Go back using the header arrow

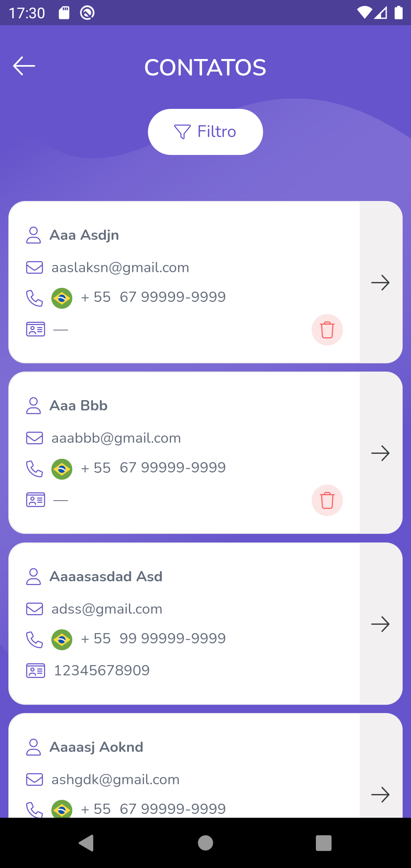[x=24, y=66]
